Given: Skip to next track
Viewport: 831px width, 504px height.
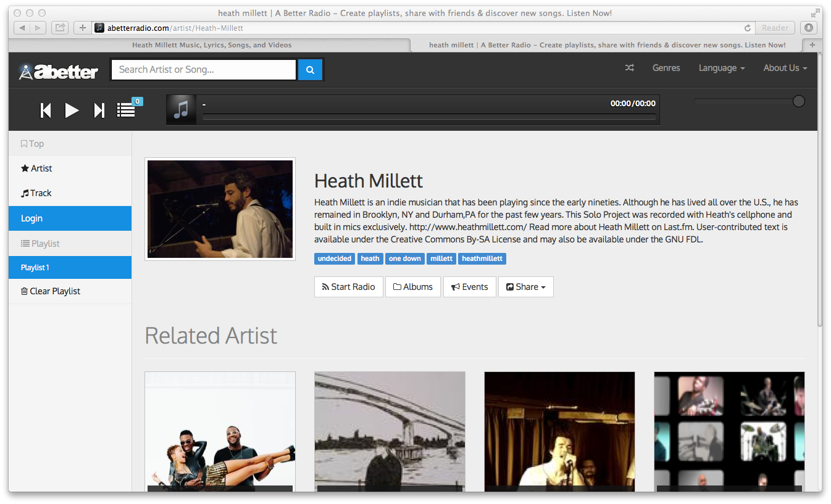Looking at the screenshot, I should point(99,110).
